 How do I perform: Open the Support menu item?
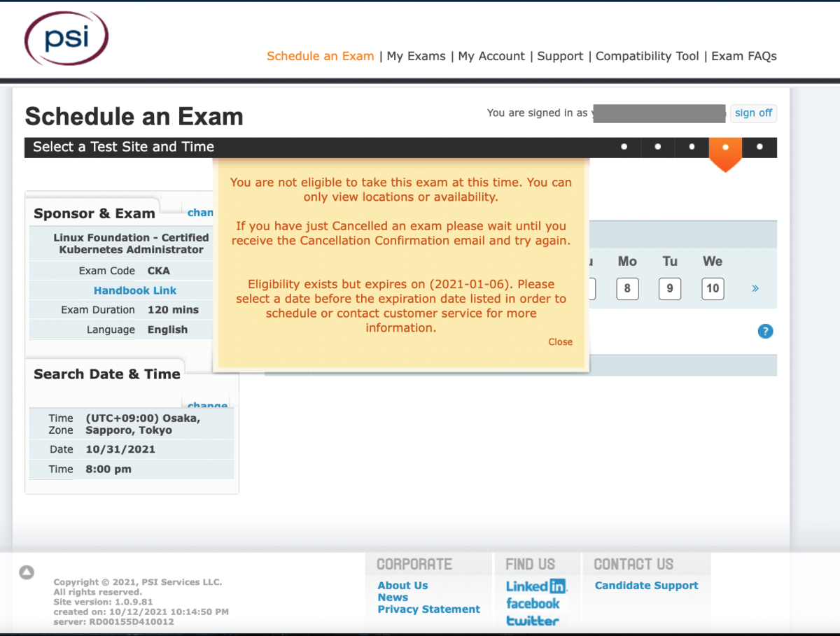pyautogui.click(x=560, y=56)
